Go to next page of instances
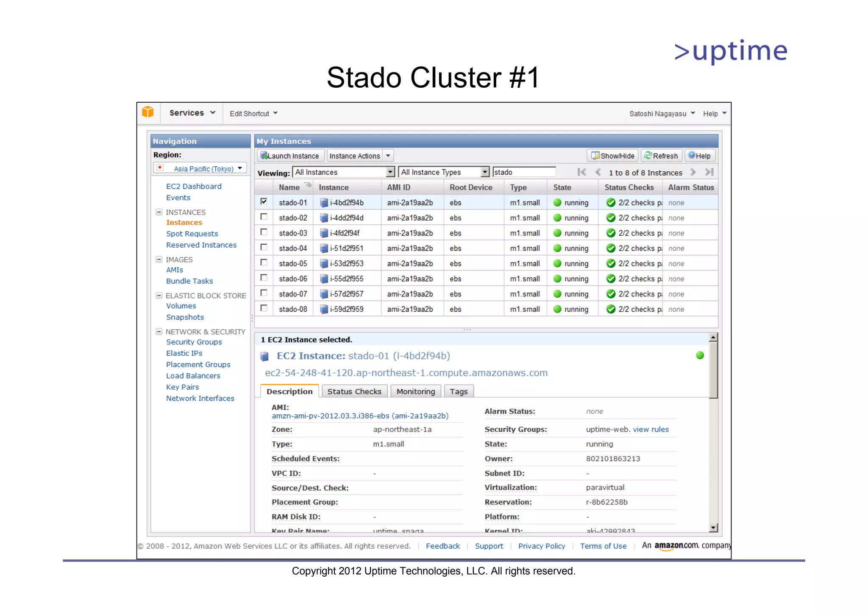The image size is (868, 614). point(693,172)
